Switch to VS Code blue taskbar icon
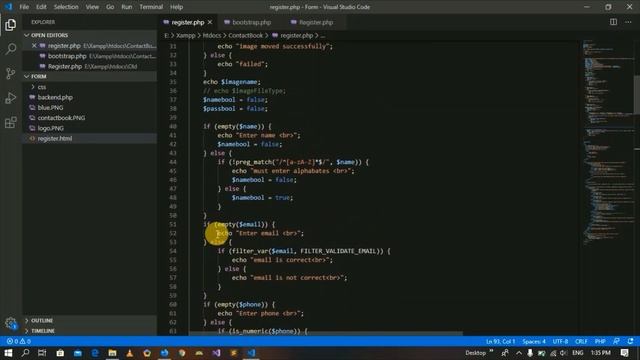The height and width of the screenshot is (360, 640). [251, 353]
